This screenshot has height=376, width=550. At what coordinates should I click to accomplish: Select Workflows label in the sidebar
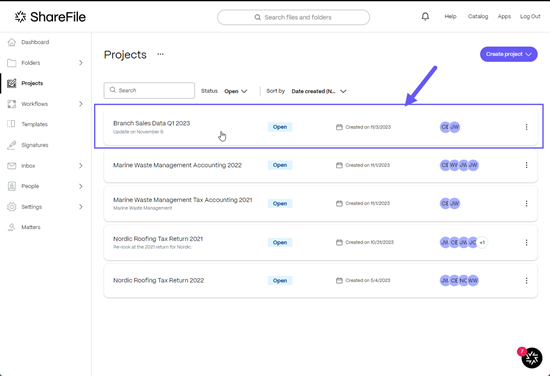tap(34, 104)
